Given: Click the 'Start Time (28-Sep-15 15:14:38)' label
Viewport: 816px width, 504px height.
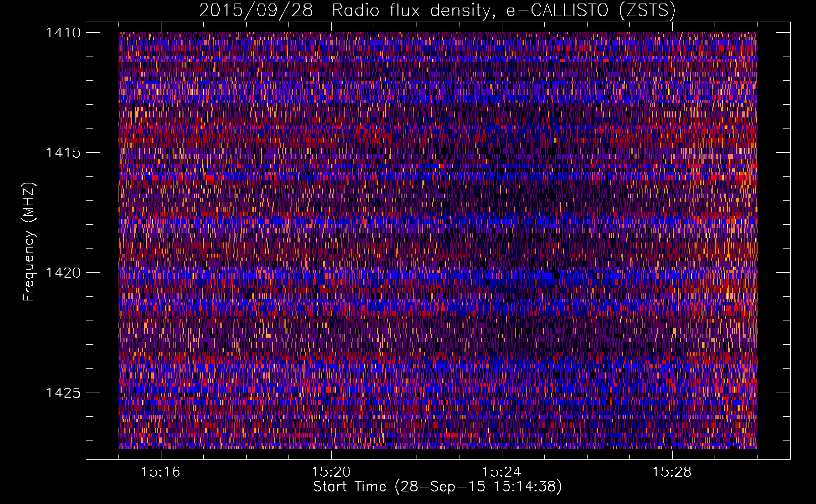Looking at the screenshot, I should [437, 487].
